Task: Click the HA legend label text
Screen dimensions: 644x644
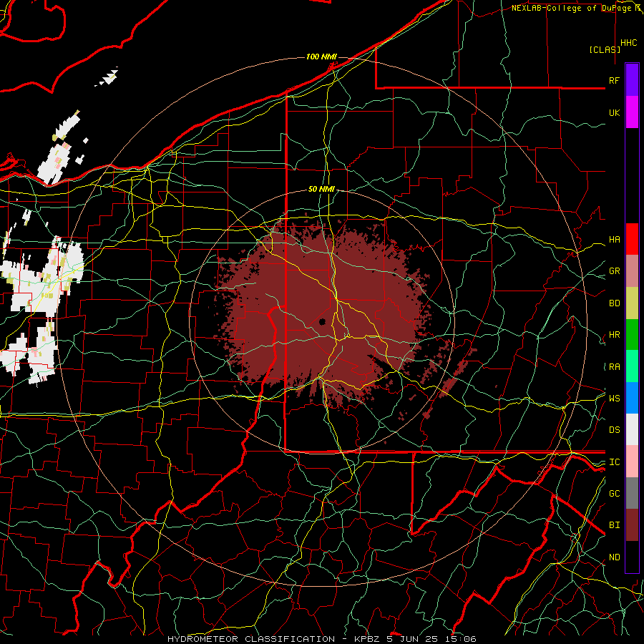Action: coord(614,240)
